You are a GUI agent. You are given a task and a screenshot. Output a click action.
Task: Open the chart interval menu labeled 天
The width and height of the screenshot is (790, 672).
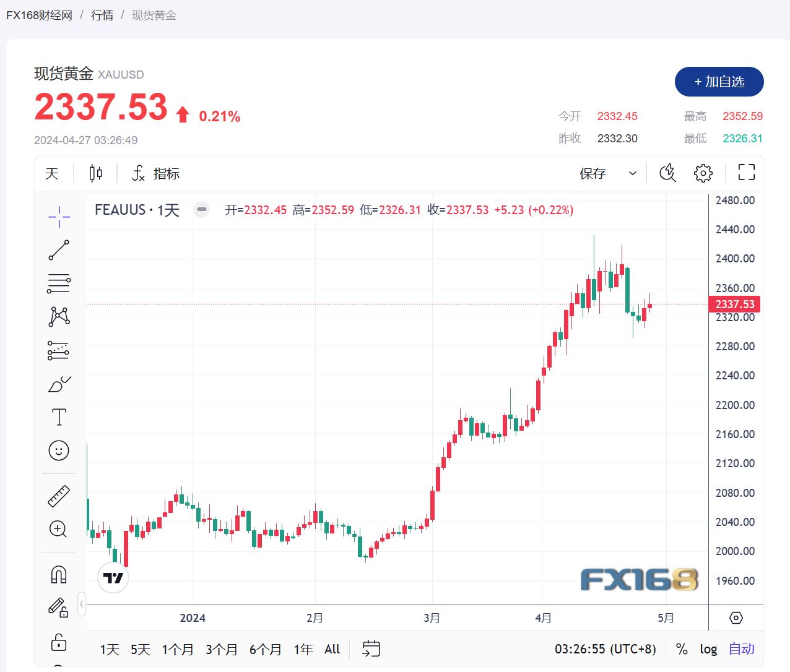(x=52, y=173)
